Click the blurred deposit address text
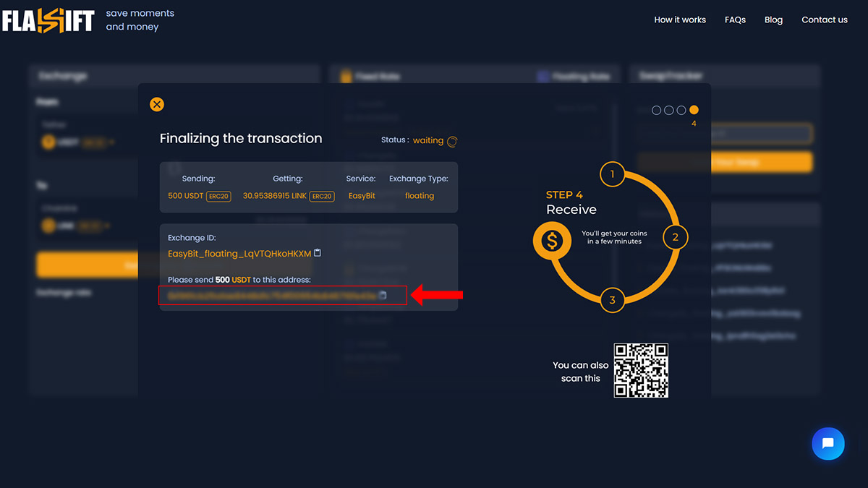Screen dimensions: 868x488 click(x=272, y=295)
